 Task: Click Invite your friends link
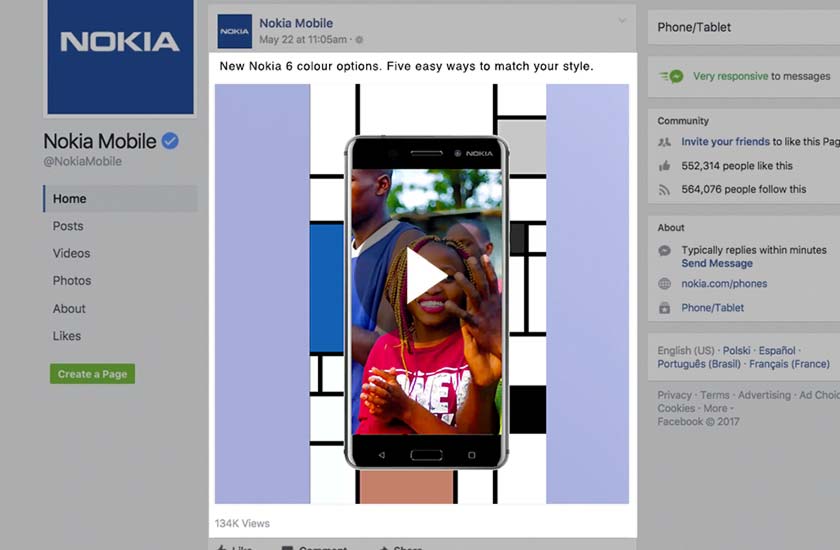(x=725, y=141)
